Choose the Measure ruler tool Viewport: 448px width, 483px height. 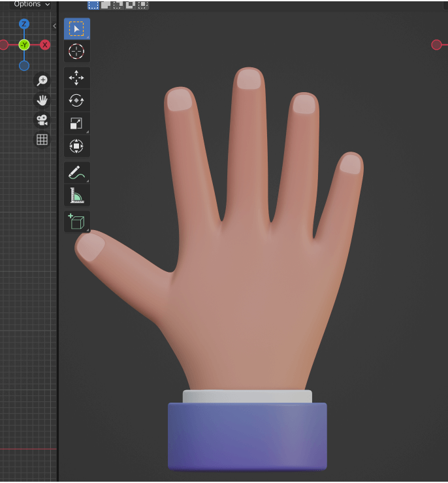(x=76, y=195)
